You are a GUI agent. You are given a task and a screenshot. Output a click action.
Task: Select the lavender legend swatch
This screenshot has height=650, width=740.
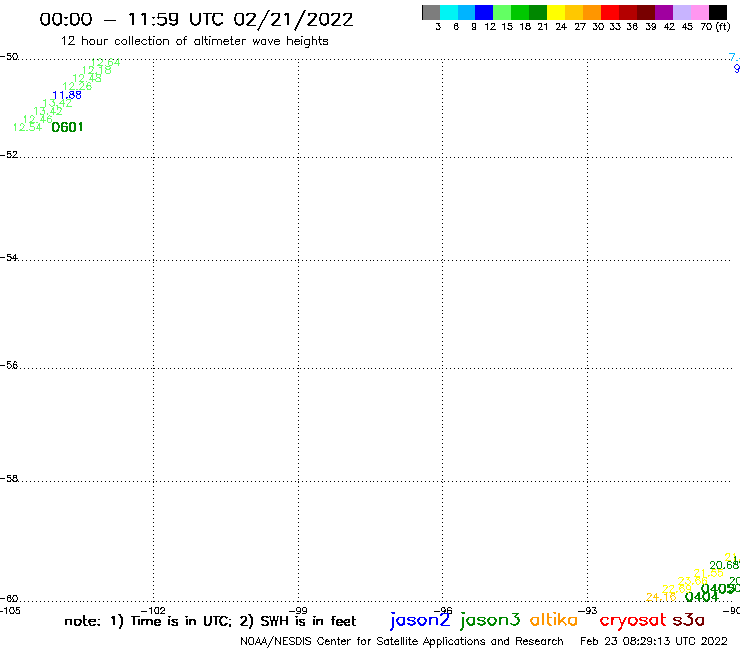point(682,12)
